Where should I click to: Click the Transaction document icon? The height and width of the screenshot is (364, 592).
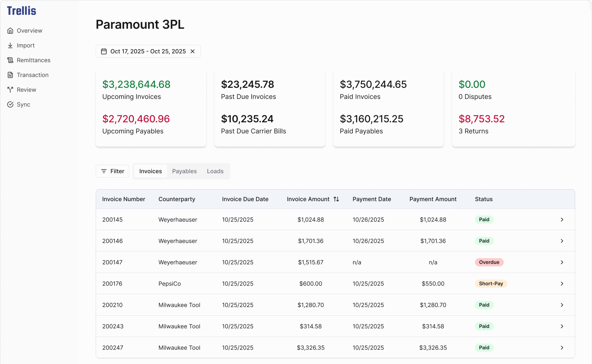pyautogui.click(x=10, y=75)
